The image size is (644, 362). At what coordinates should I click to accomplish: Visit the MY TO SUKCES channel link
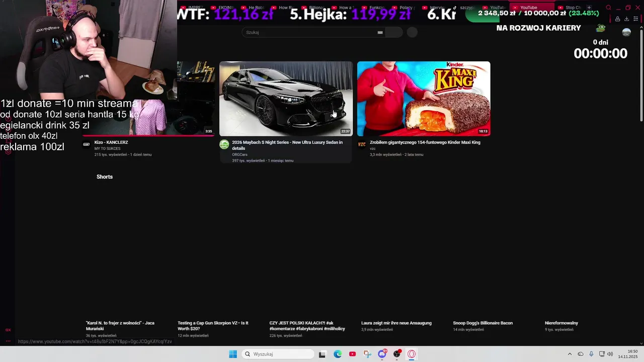(107, 149)
